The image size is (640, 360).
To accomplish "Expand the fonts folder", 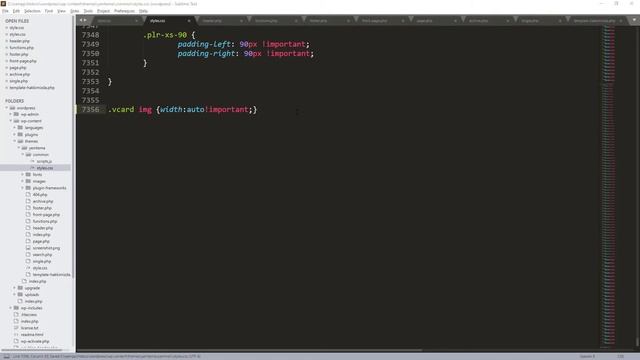I will (x=23, y=174).
